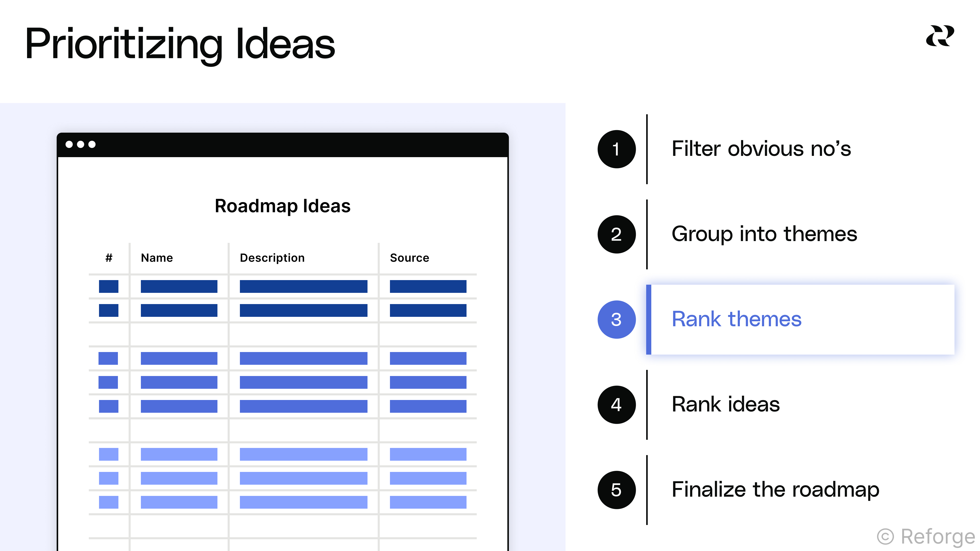Click the # column header
This screenshot has height=551, width=980.
[109, 258]
